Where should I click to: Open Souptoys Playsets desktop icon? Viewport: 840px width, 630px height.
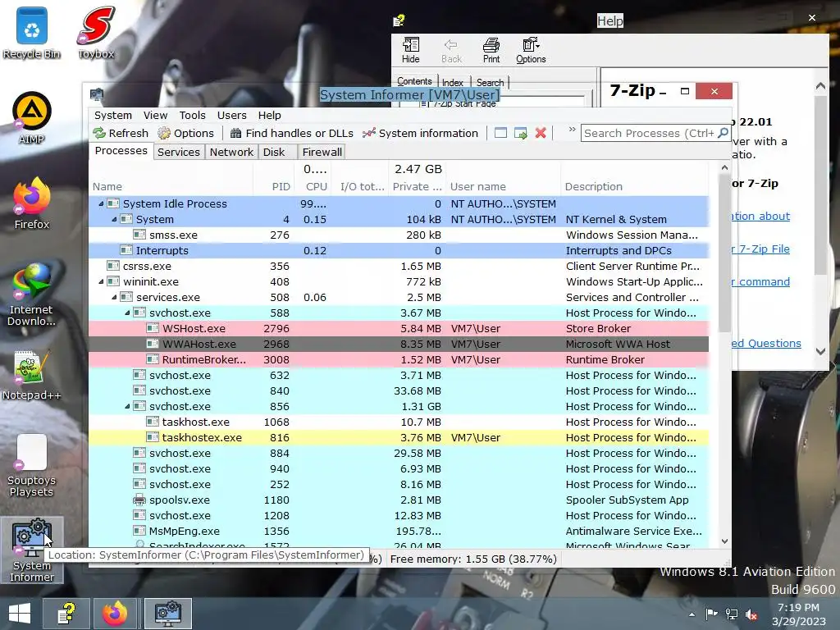coord(32,465)
